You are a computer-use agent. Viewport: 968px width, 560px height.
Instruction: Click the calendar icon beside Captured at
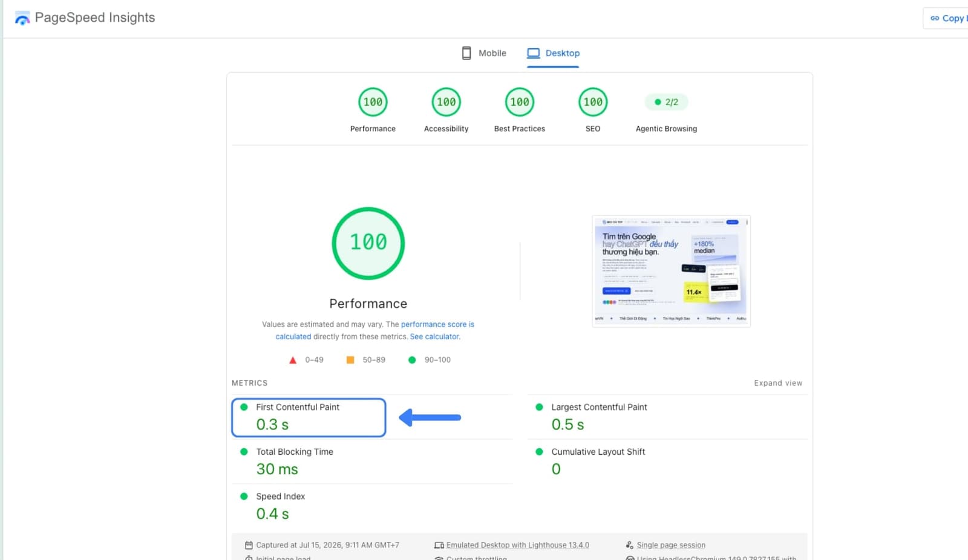[x=249, y=545]
